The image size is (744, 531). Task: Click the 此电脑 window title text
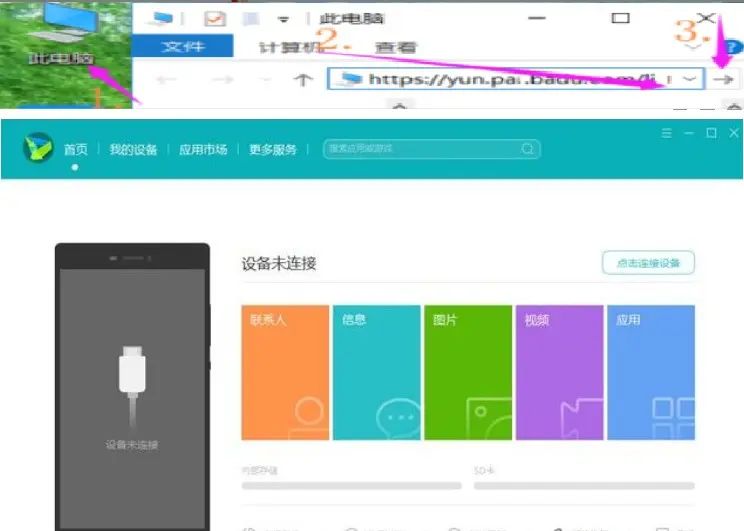pos(352,19)
